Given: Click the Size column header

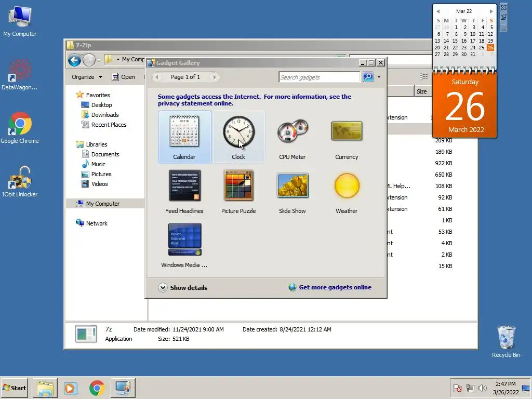Looking at the screenshot, I should (x=422, y=91).
